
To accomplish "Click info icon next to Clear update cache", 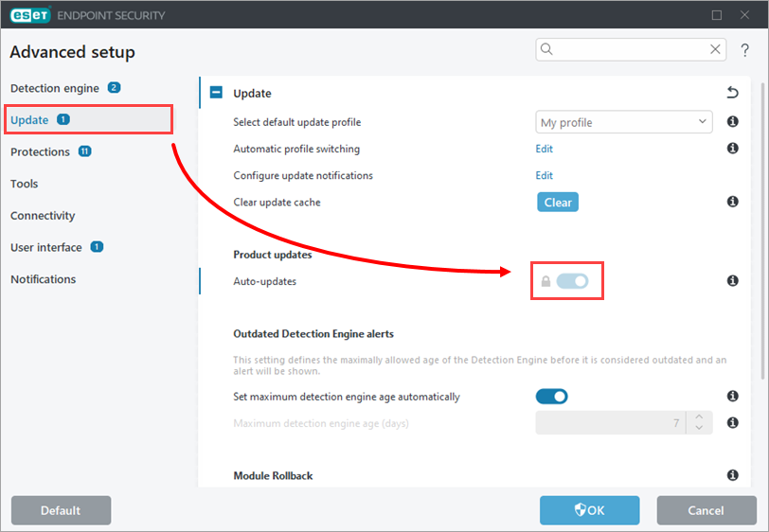I will pyautogui.click(x=732, y=202).
